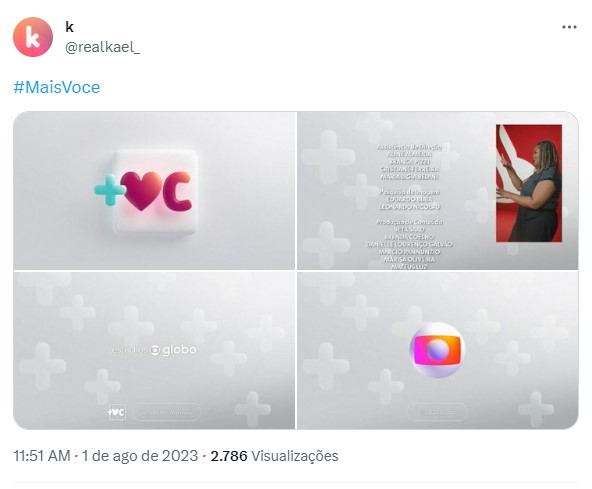Open the tweet's three-dot more options menu
This screenshot has height=489, width=592.
pos(569,27)
